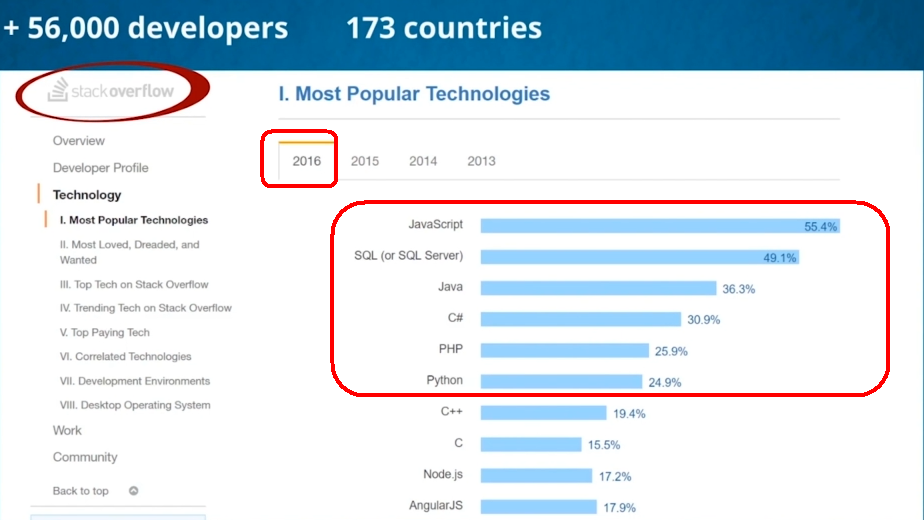
Task: Click the 25.9% value
Action: [671, 351]
